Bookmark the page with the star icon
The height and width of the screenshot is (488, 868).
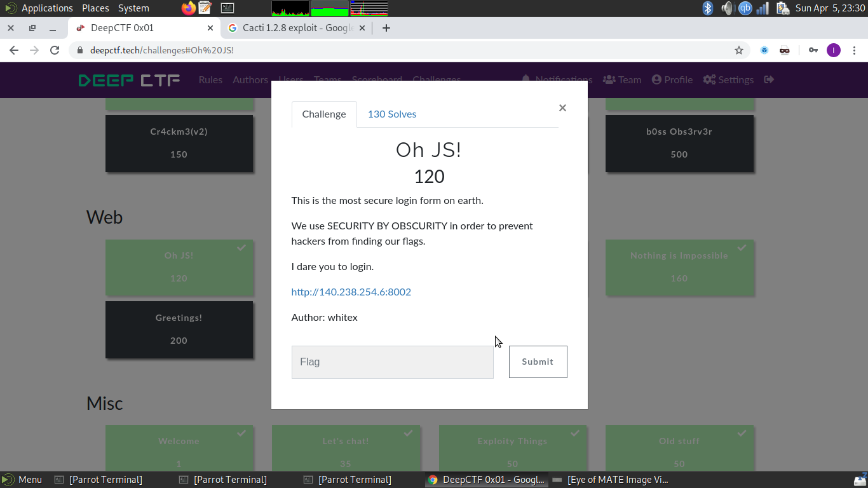tap(739, 49)
